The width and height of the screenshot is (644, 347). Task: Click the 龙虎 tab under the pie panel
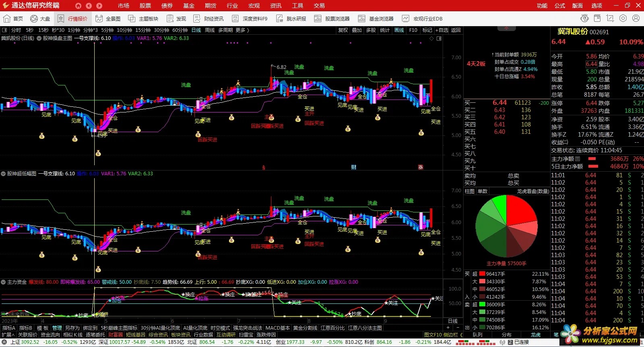pos(536,335)
